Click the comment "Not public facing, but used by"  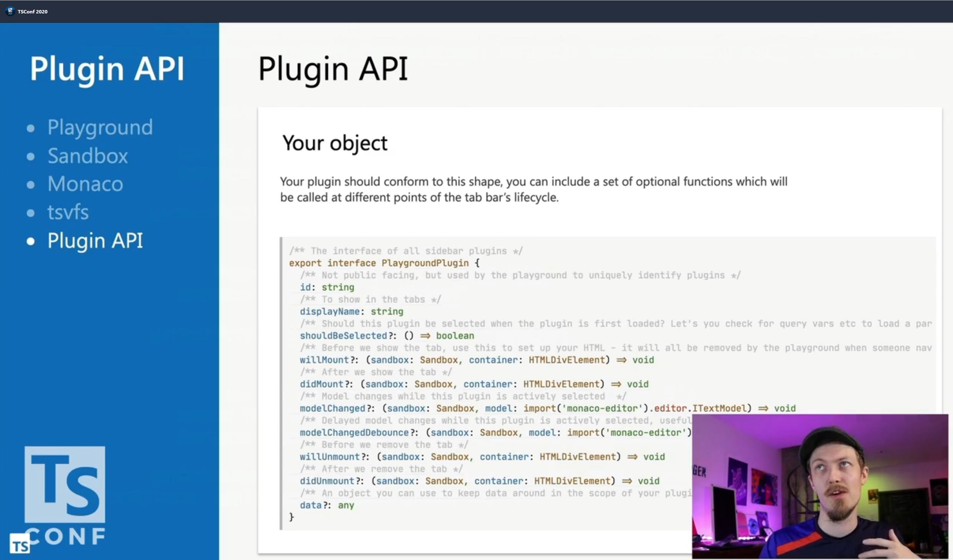[x=520, y=275]
